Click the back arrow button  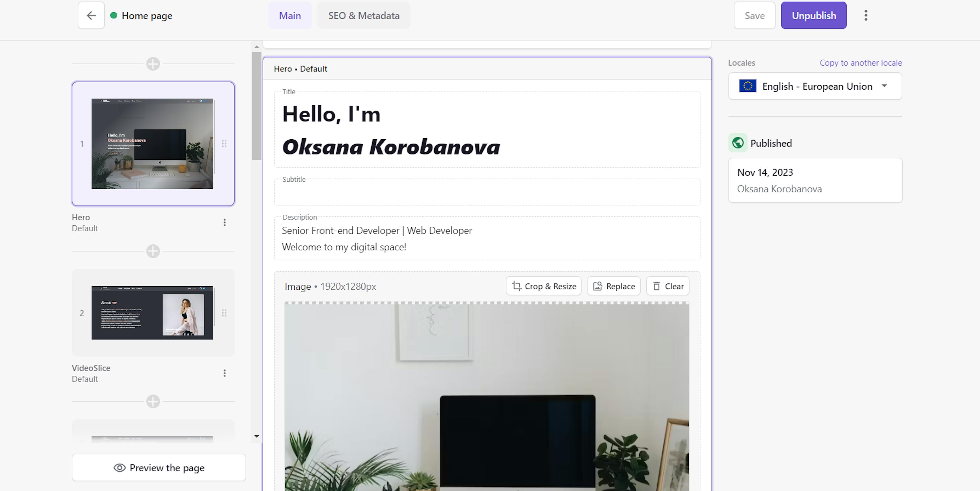click(x=91, y=16)
